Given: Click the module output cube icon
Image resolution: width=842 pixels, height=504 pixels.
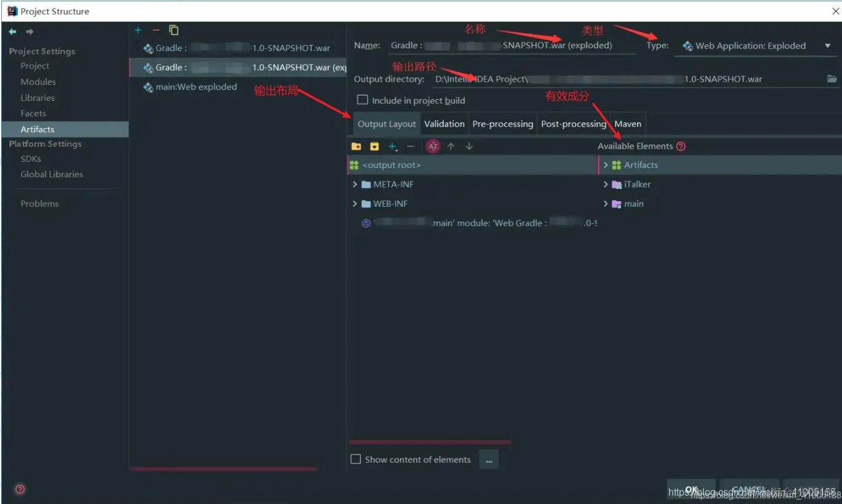Looking at the screenshot, I should [366, 223].
